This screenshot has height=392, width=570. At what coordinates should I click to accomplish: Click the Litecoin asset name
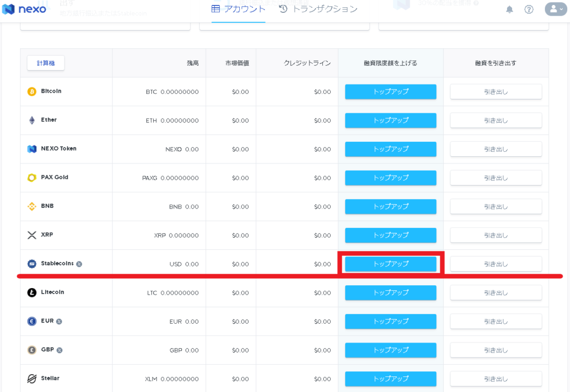pyautogui.click(x=53, y=292)
